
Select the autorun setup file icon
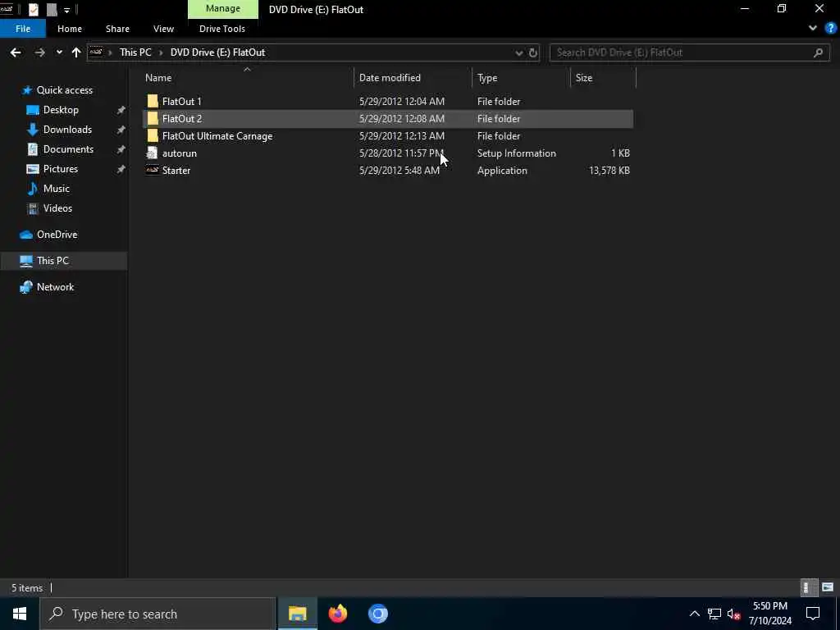pos(153,153)
